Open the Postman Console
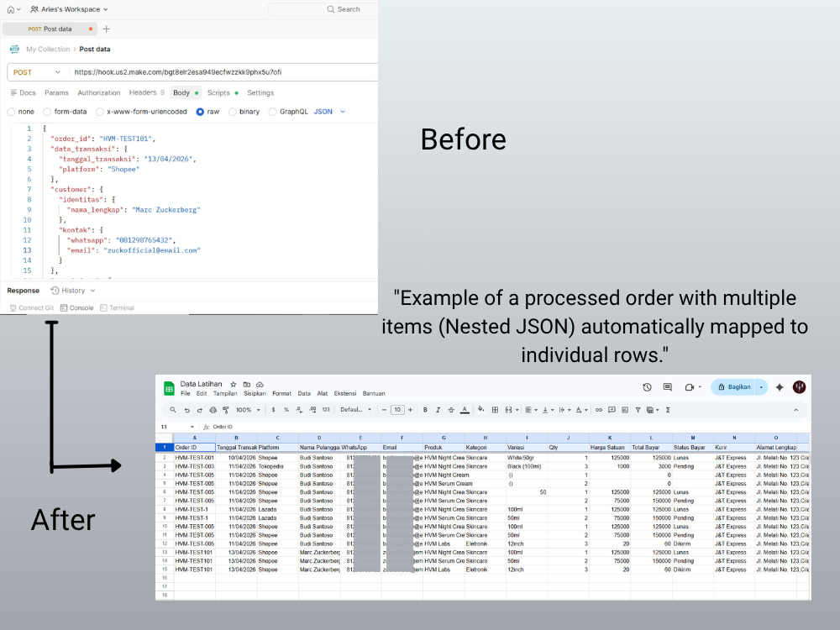Screen dimensions: 840x630 coord(76,308)
